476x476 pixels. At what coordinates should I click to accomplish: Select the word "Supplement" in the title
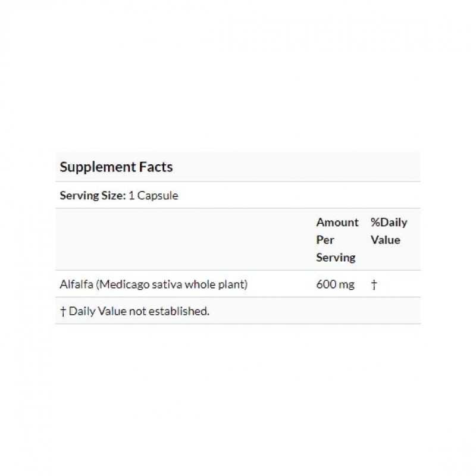pyautogui.click(x=95, y=167)
